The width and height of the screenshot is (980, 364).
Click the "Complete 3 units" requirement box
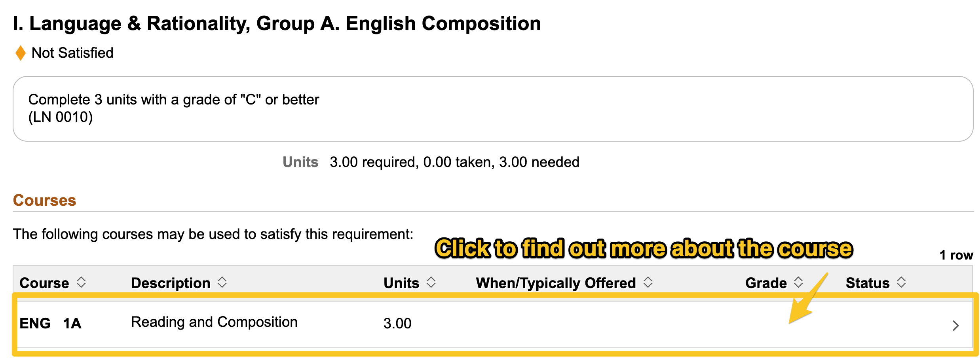click(493, 109)
